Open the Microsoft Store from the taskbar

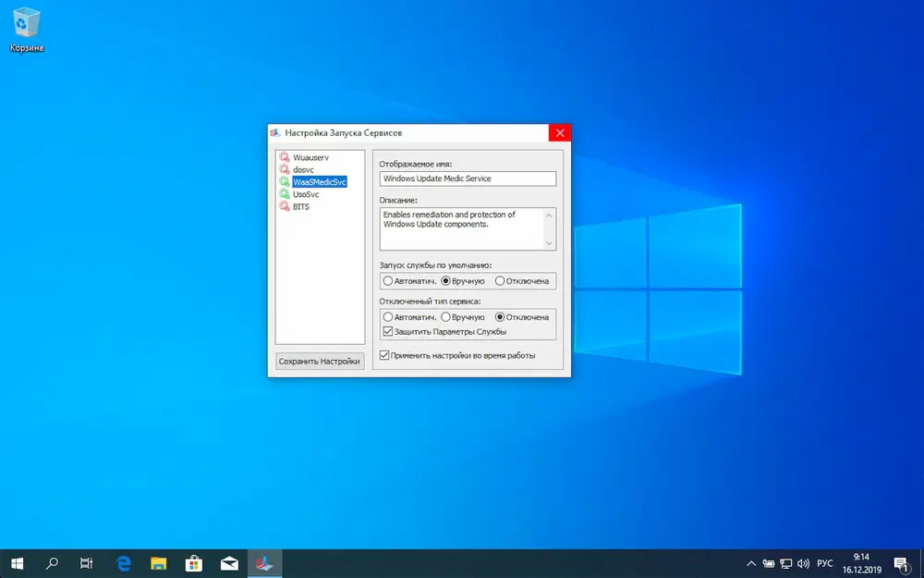tap(194, 562)
